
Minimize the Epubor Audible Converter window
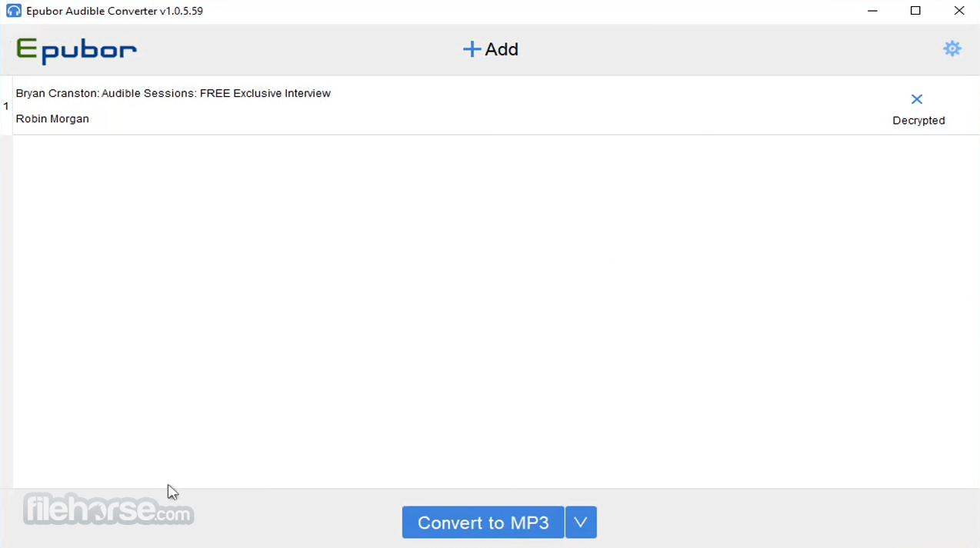click(x=872, y=11)
